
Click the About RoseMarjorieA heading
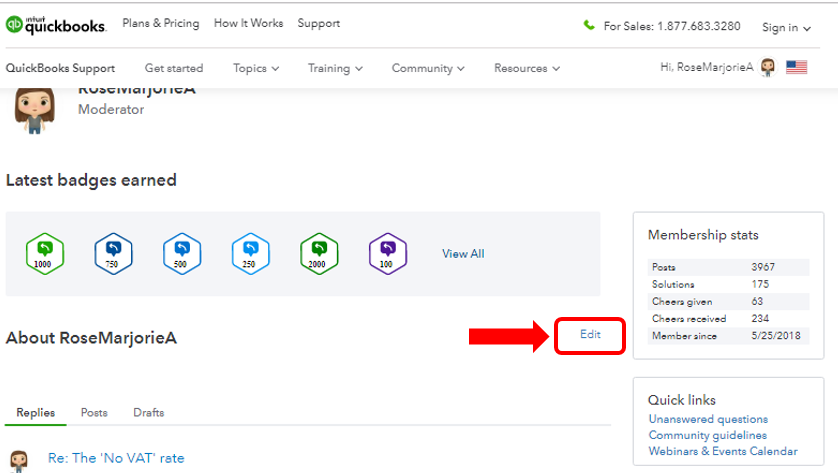point(91,338)
